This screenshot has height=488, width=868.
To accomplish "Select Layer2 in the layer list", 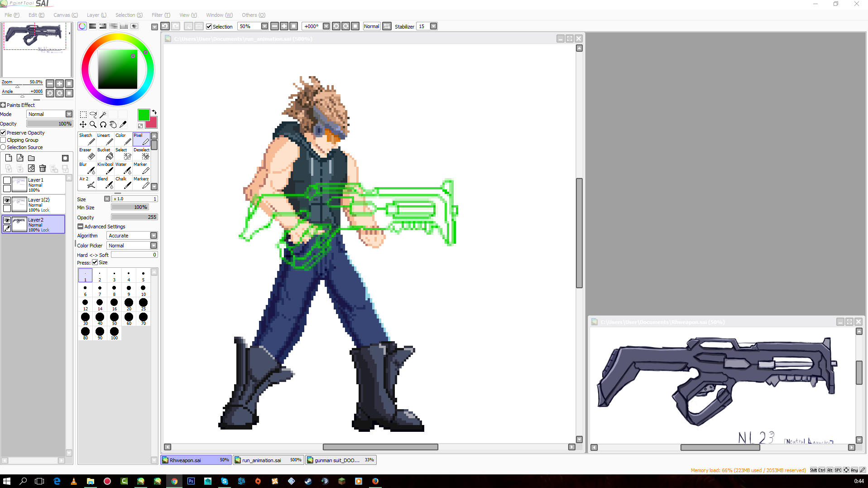I will tap(34, 224).
